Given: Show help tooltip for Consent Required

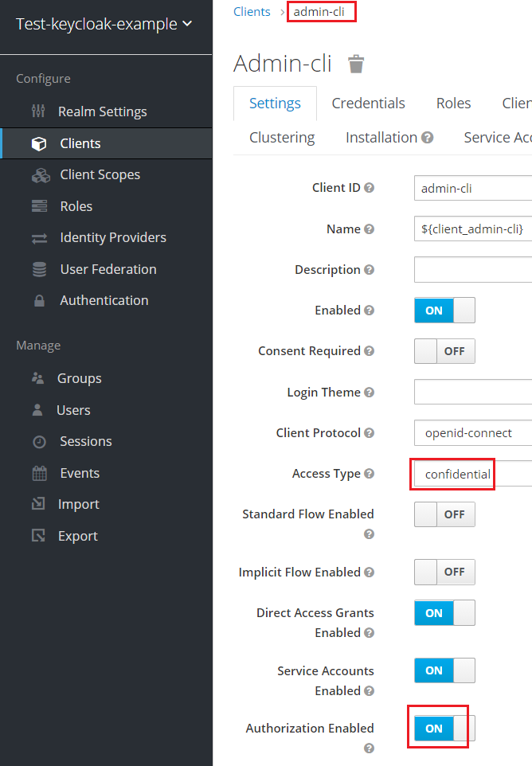Looking at the screenshot, I should [370, 351].
